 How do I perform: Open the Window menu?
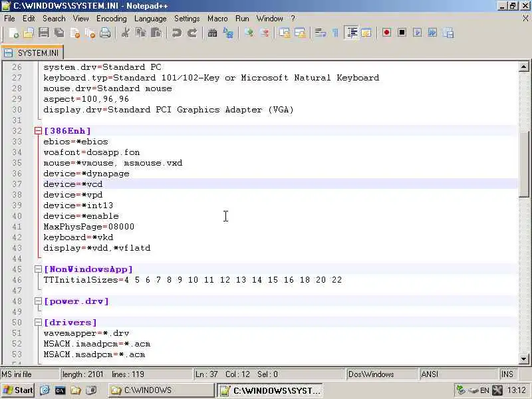click(269, 19)
